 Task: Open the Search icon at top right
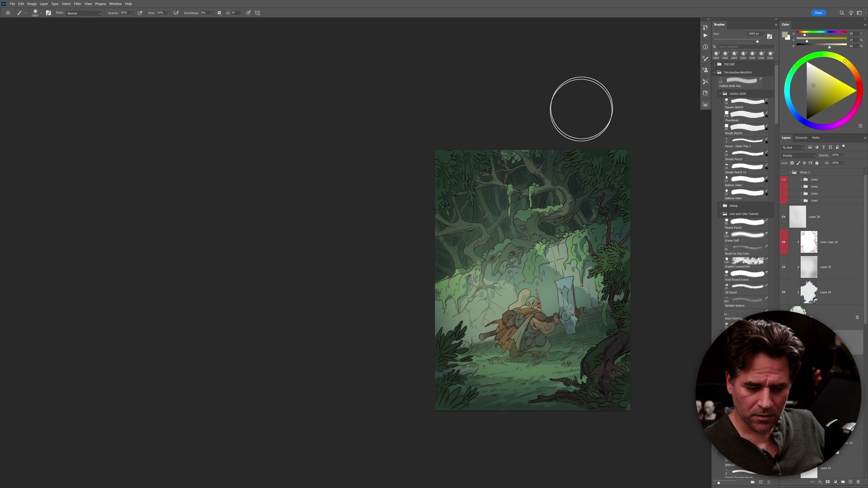[x=842, y=13]
